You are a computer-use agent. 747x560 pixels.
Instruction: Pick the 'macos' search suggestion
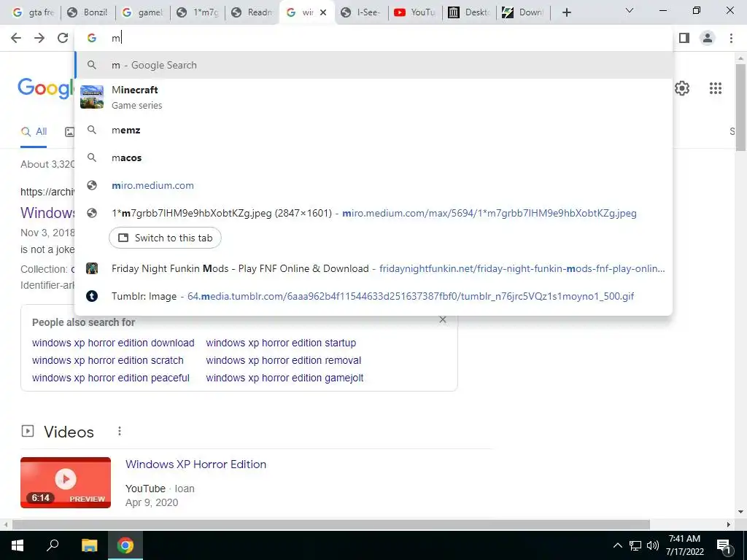(x=373, y=157)
